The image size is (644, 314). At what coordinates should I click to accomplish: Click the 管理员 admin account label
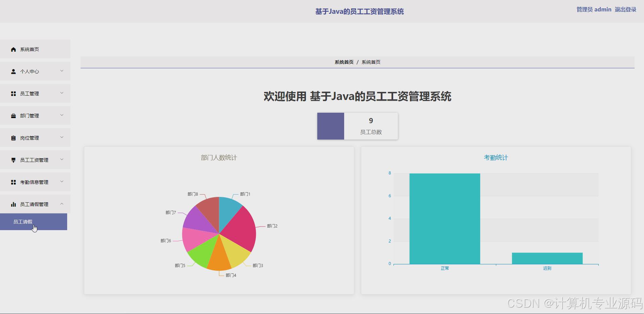pyautogui.click(x=594, y=9)
